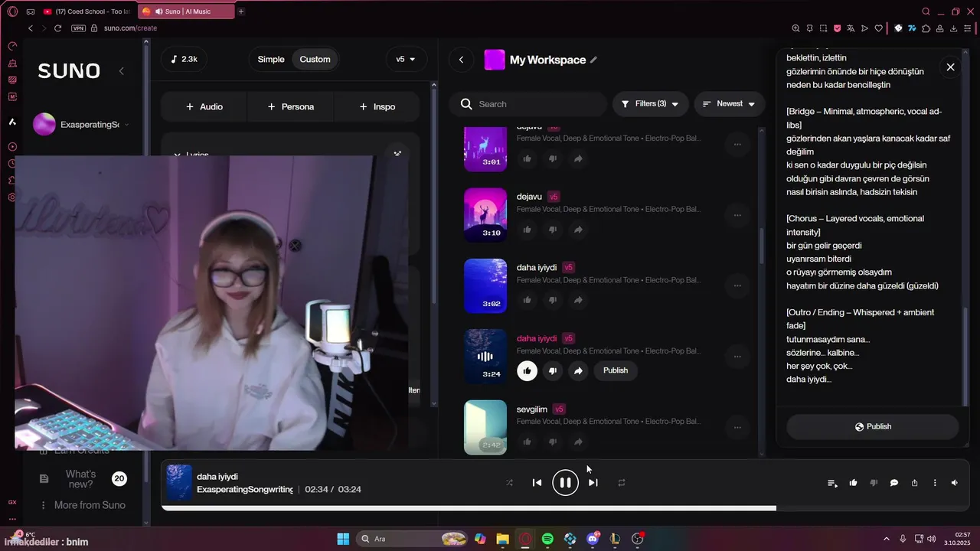The height and width of the screenshot is (551, 980).
Task: Open options for daha iyiydi 3:02 song
Action: tap(737, 285)
